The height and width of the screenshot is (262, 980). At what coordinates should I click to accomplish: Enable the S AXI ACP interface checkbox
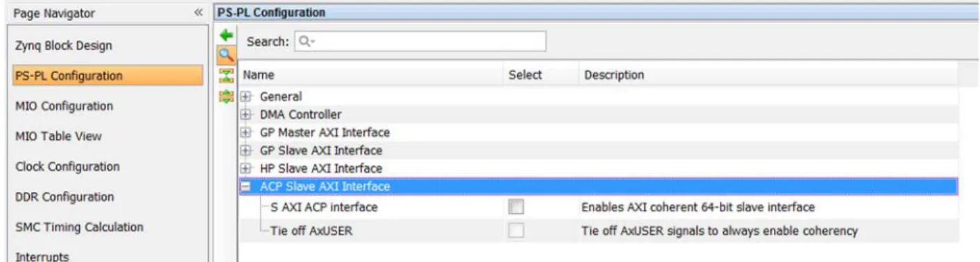click(515, 207)
